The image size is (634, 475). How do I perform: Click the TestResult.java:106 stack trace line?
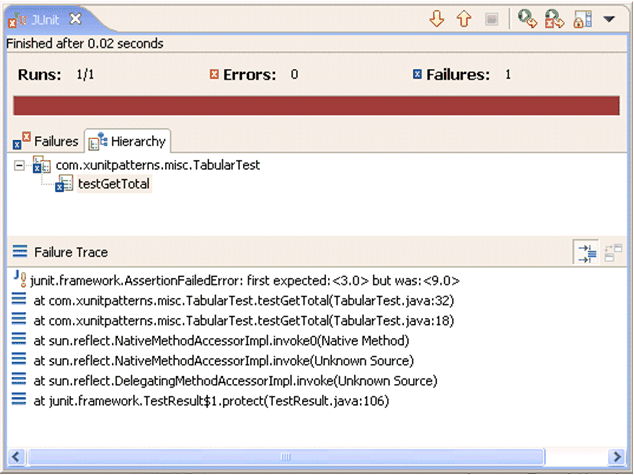pyautogui.click(x=210, y=400)
